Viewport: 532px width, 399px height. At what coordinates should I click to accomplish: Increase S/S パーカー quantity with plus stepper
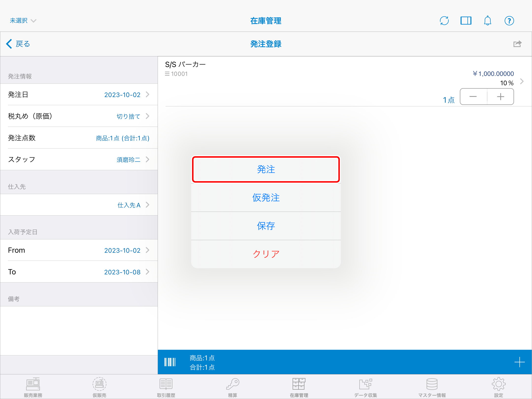coord(500,97)
